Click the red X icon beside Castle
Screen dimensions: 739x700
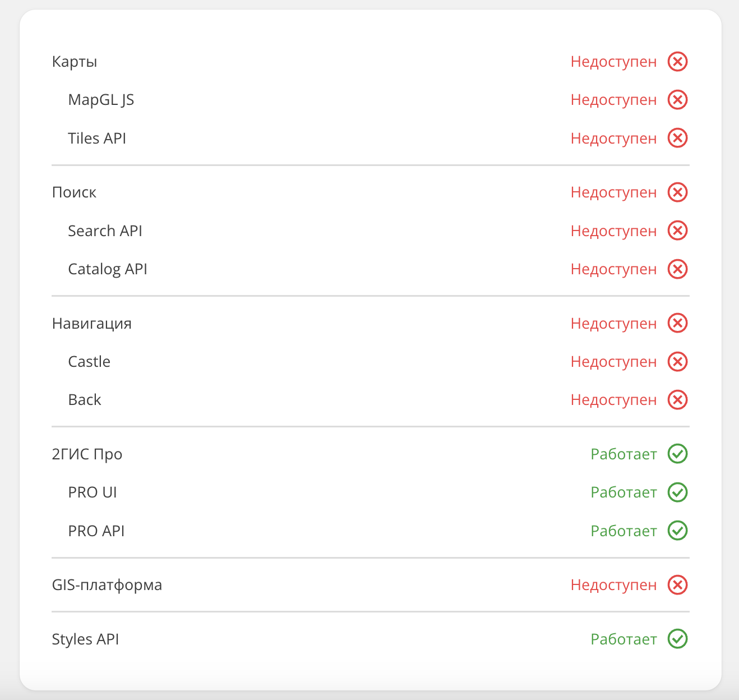677,362
